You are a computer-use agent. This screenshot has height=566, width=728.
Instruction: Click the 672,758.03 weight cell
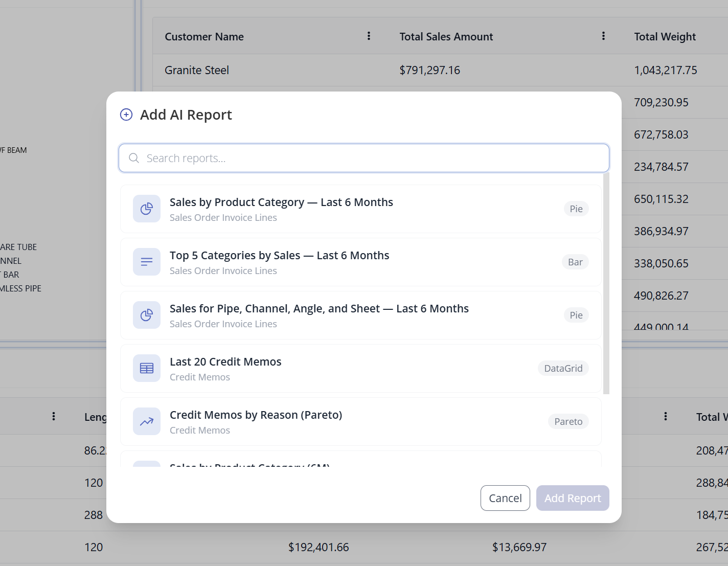(661, 134)
